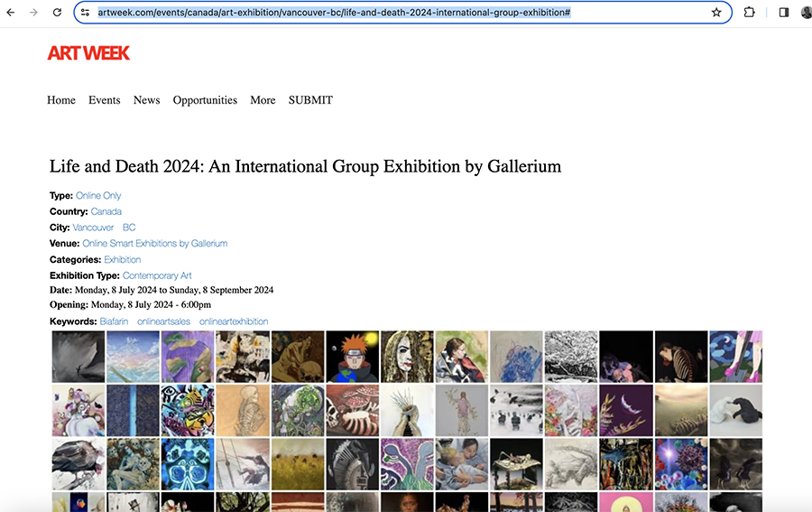Open the News menu item
Image resolution: width=812 pixels, height=512 pixels.
146,100
